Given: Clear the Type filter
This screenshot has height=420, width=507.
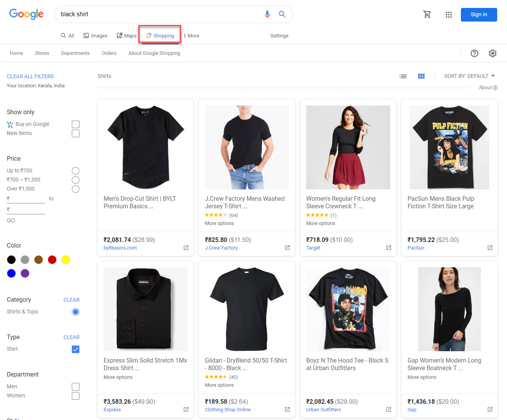Looking at the screenshot, I should 71,337.
